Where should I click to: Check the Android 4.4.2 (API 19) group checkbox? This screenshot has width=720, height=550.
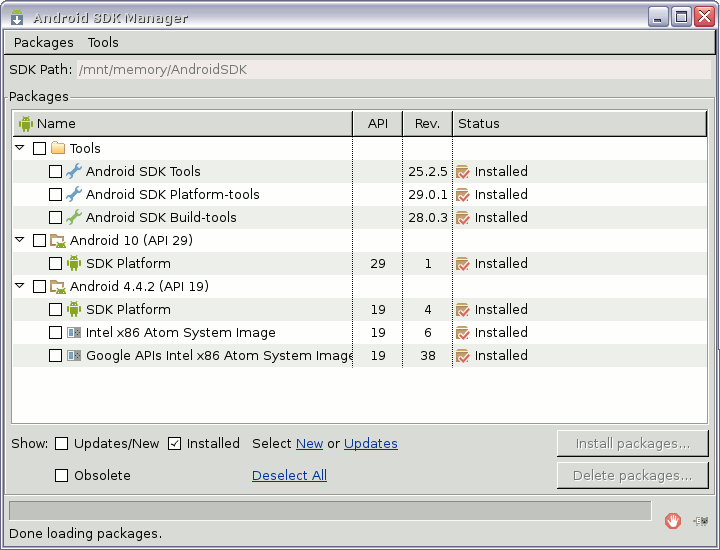(x=39, y=286)
